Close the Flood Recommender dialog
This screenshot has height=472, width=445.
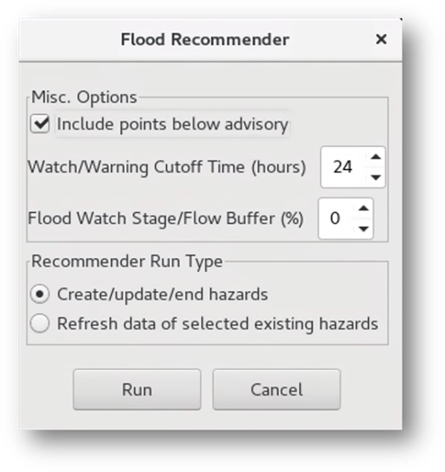[381, 39]
